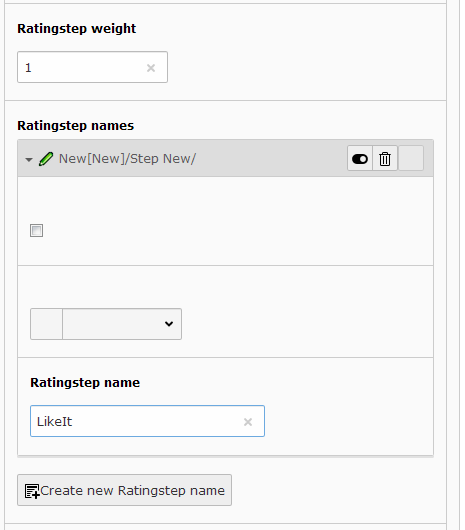465x530 pixels.
Task: Click the empty flag box beside the dropdown
Action: coord(46,324)
